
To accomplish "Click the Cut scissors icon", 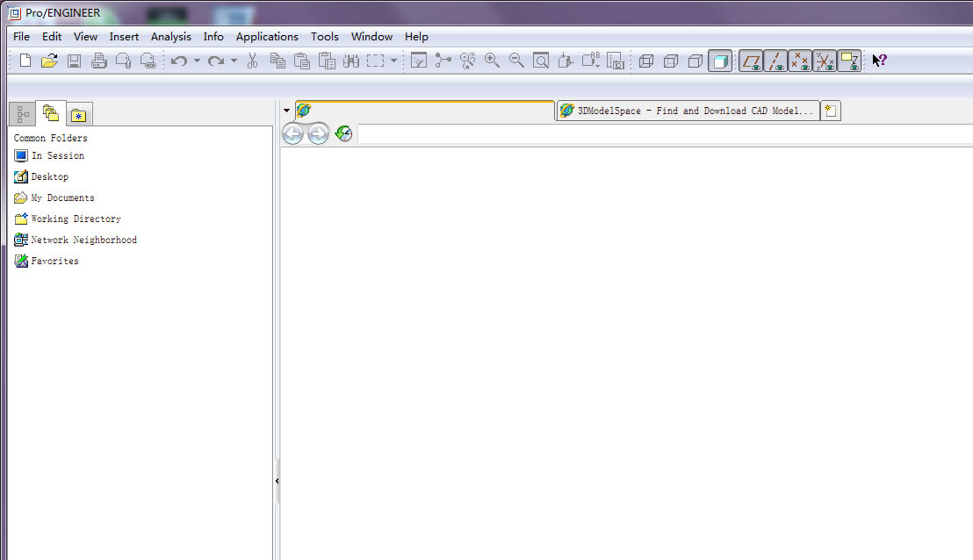I will [x=252, y=61].
